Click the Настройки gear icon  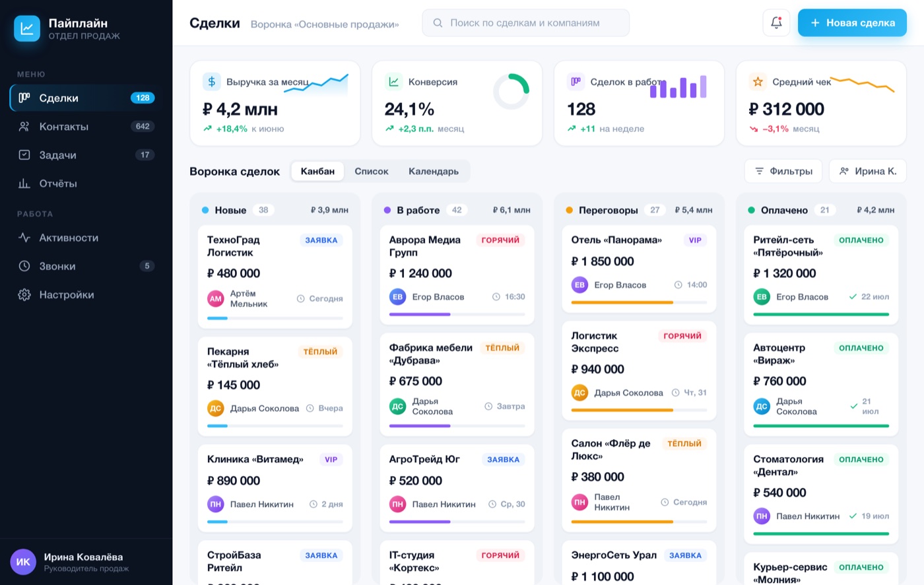coord(24,294)
